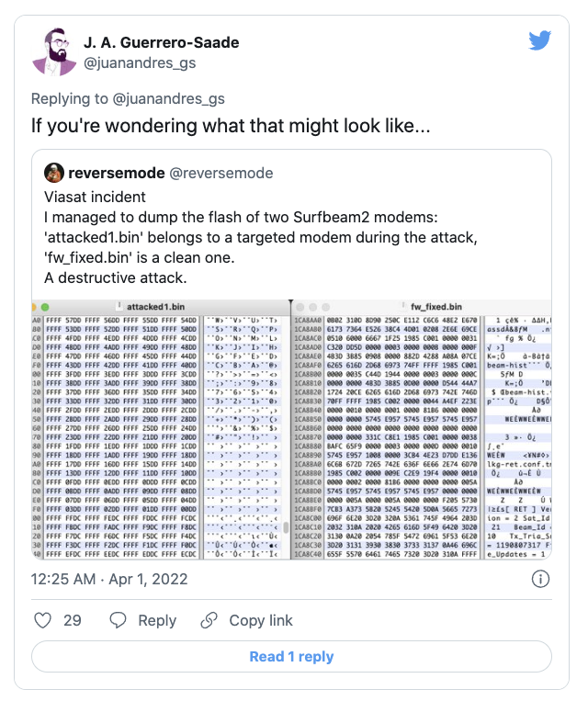Click reversemode's small avatar in quoted tweet

tap(55, 173)
